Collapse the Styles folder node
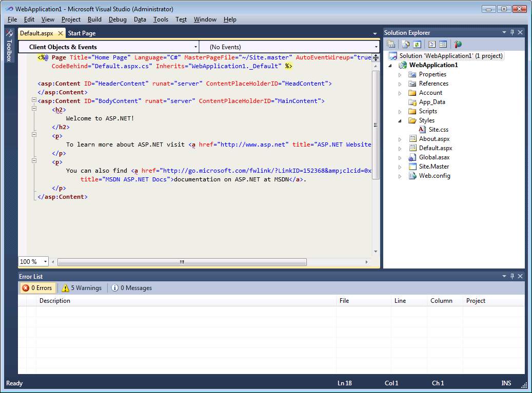 click(400, 120)
